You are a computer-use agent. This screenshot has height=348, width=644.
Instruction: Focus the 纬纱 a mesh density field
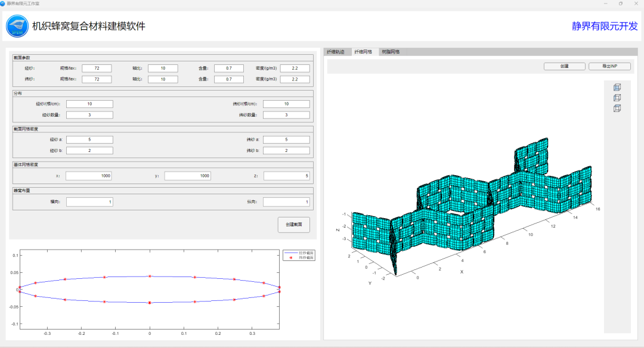286,139
